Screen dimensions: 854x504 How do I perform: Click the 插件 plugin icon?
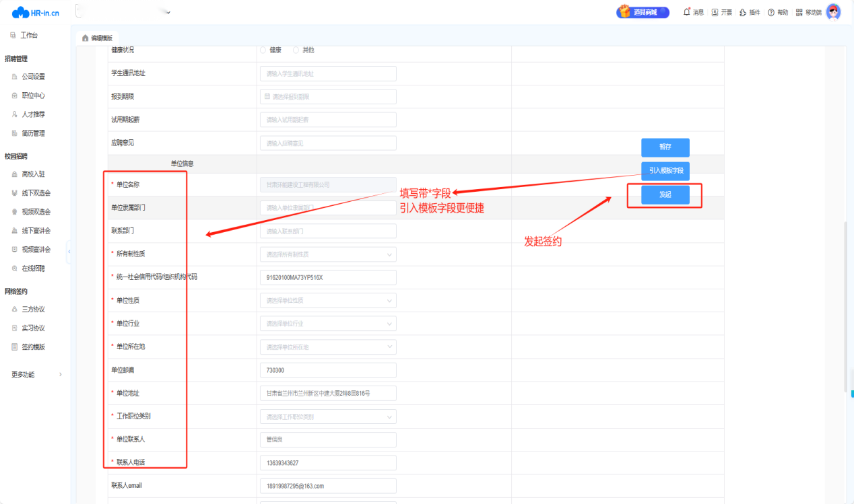click(743, 12)
